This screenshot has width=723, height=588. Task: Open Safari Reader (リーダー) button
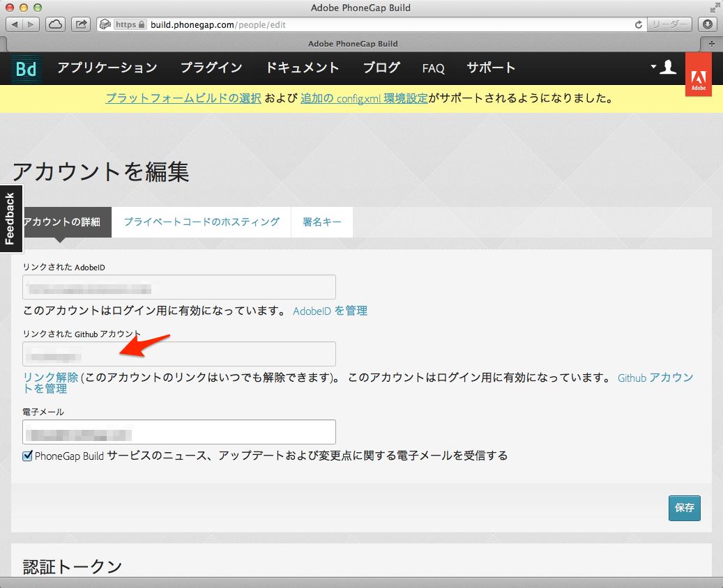click(x=669, y=24)
